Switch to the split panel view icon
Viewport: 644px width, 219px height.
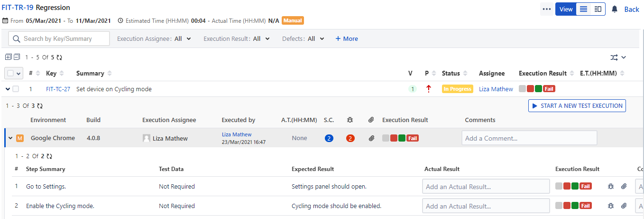(598, 9)
